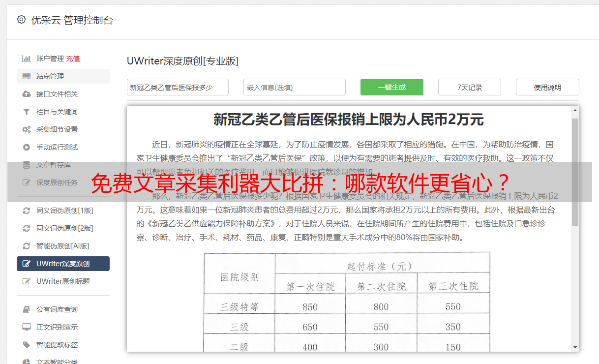
Task: Click the article preview vertical scrollbar
Action: (x=575, y=172)
